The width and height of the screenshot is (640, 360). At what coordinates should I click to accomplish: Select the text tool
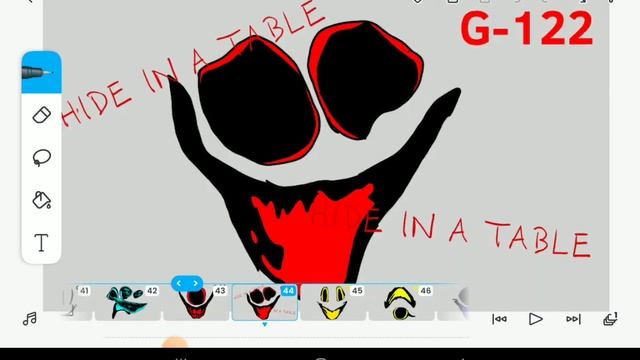(41, 242)
